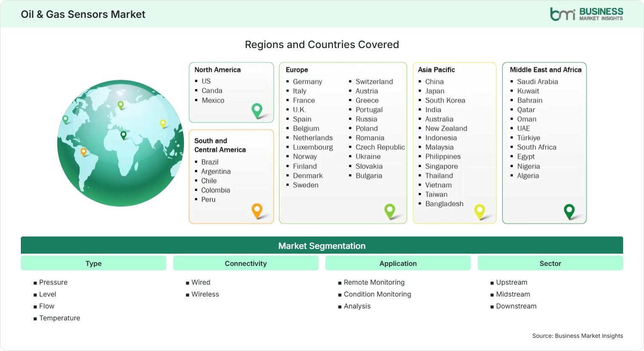
Task: Click the North America heading
Action: tap(217, 70)
